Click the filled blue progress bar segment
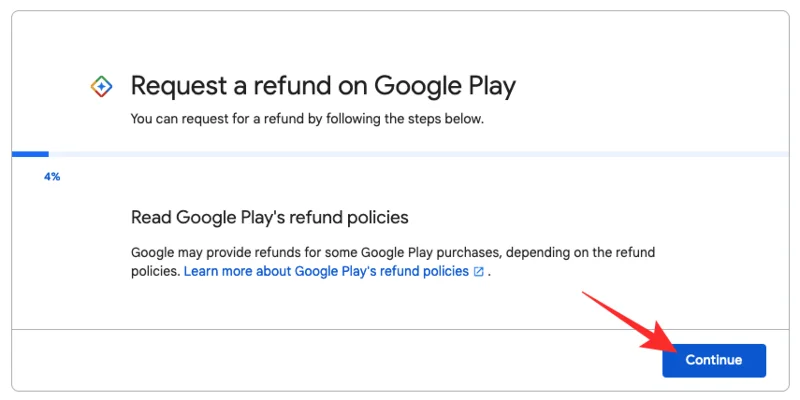800x400 pixels. pos(30,154)
